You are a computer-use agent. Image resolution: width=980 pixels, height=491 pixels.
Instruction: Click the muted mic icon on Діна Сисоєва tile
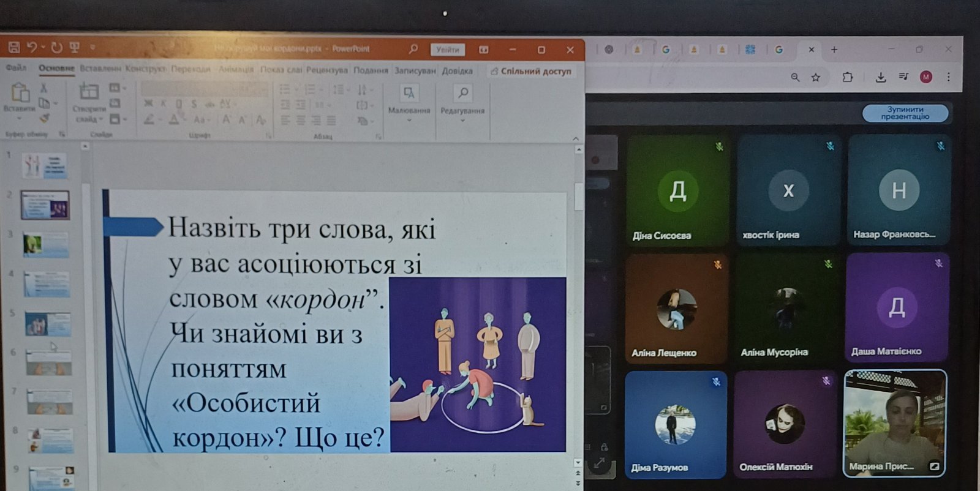[720, 146]
